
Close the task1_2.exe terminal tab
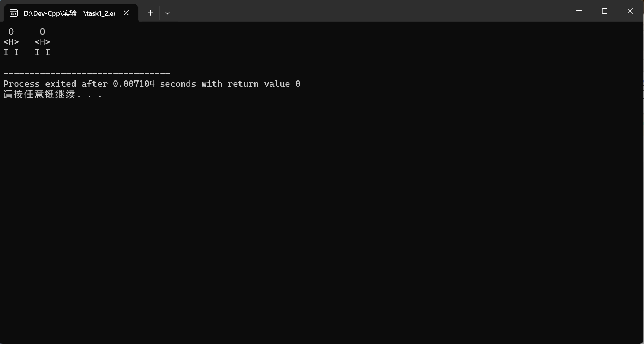tap(126, 13)
